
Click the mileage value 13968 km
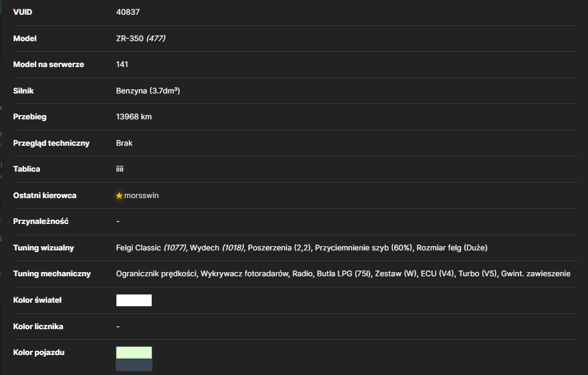134,116
